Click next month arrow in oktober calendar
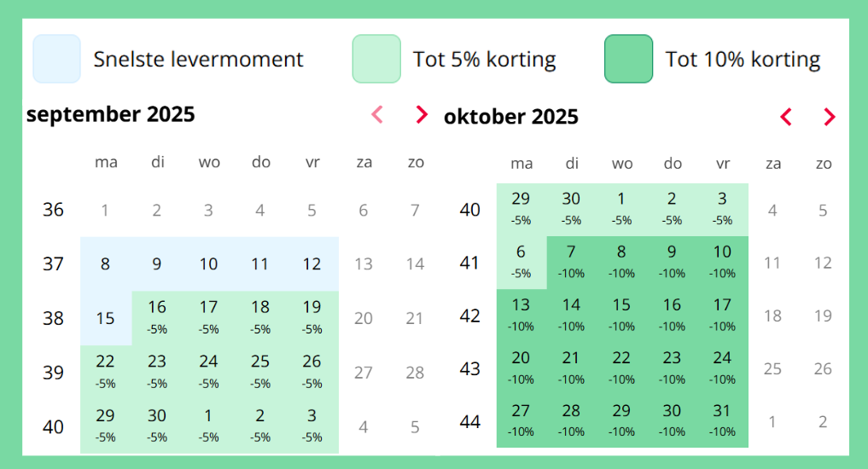The image size is (868, 469). coord(829,117)
